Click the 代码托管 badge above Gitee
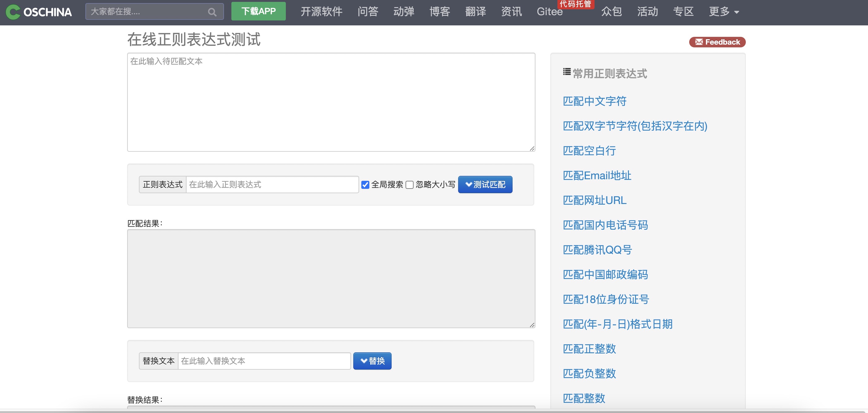Screen dimensions: 868x413 click(x=576, y=4)
